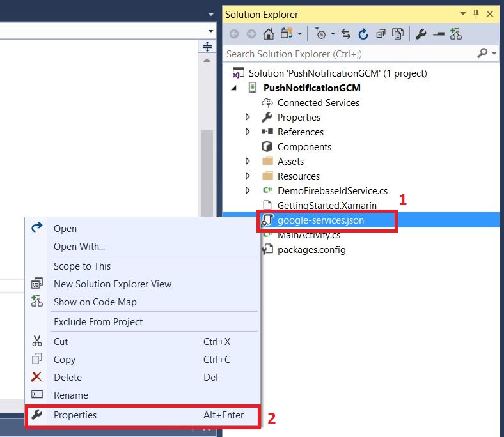Click the google-services.json file icon
Viewport: 504px width, 437px height.
tap(267, 220)
